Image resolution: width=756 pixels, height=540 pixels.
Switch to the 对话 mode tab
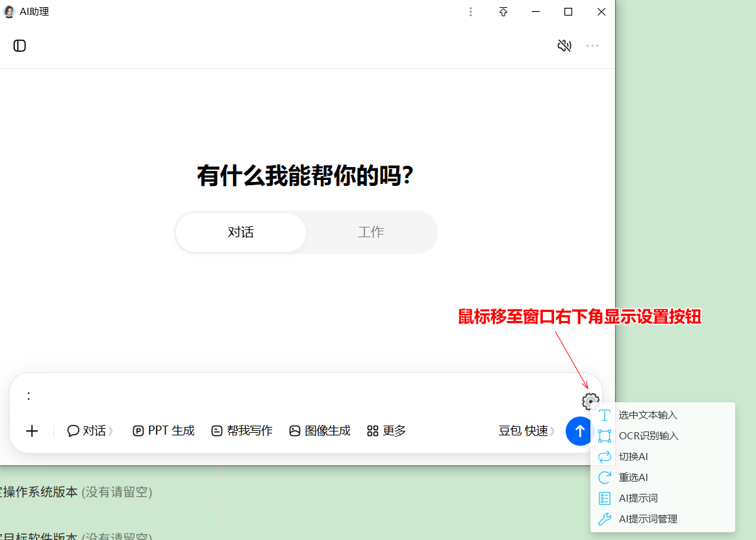pyautogui.click(x=240, y=232)
